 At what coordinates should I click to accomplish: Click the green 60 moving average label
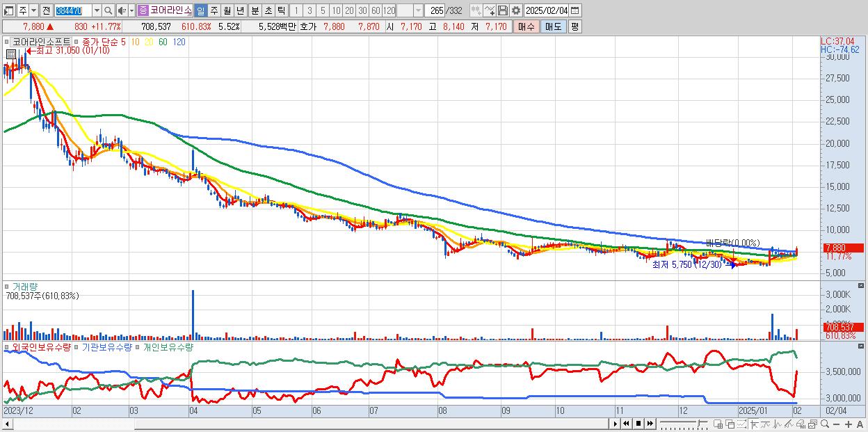(163, 42)
